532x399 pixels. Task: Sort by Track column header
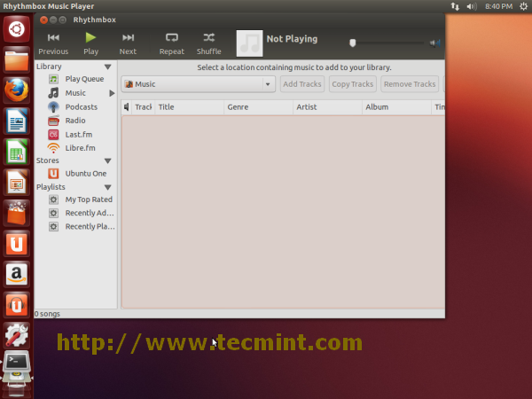tap(143, 107)
